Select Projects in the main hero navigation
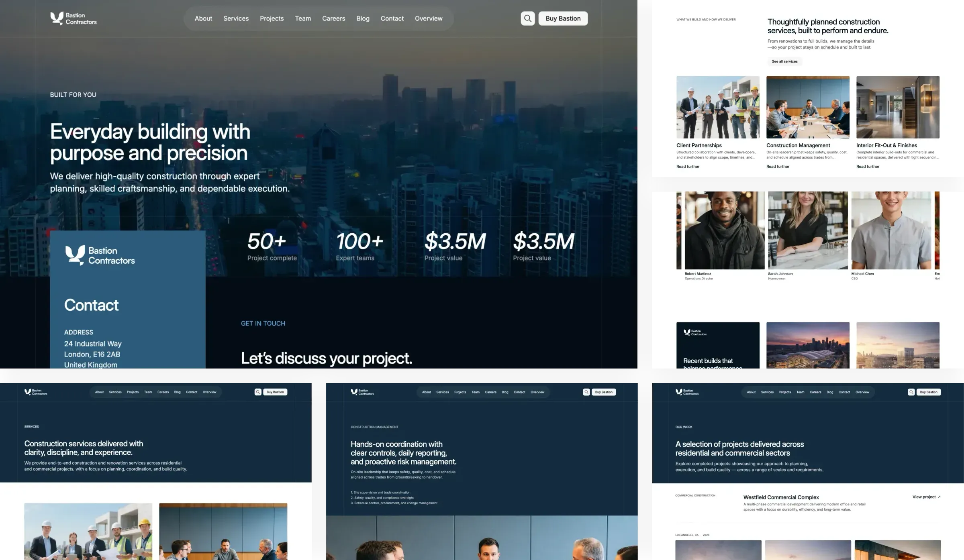The image size is (964, 560). (272, 18)
